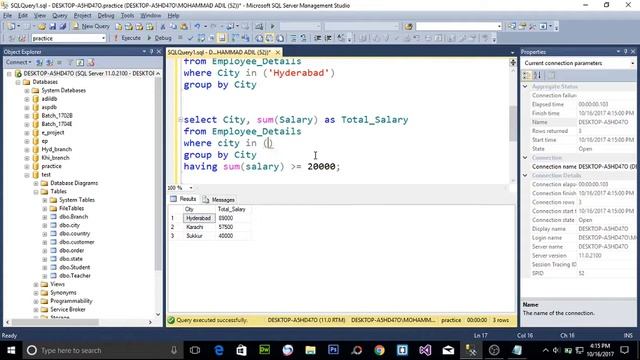Viewport: 640px width, 360px height.
Task: Execute the current query
Action: point(127,38)
